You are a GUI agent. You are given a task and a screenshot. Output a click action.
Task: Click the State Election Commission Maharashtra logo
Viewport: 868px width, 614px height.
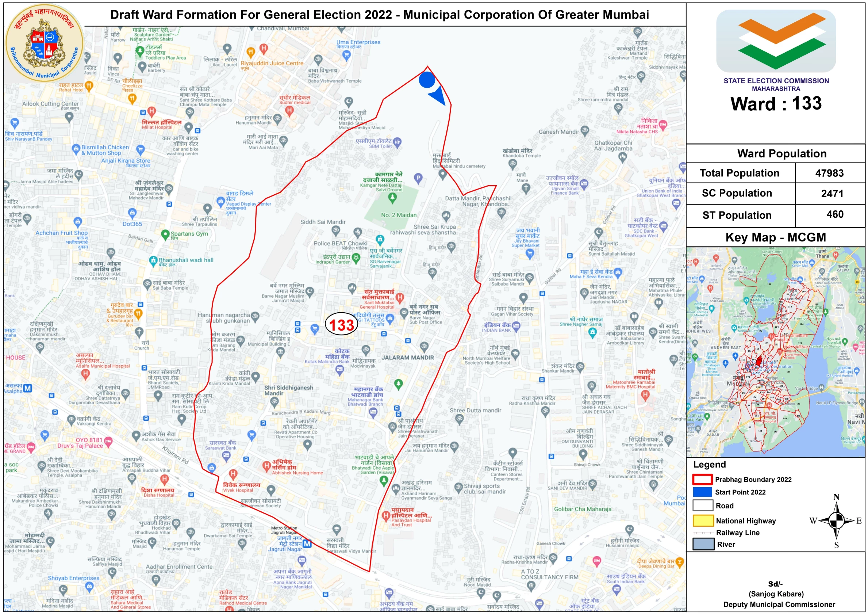click(776, 42)
